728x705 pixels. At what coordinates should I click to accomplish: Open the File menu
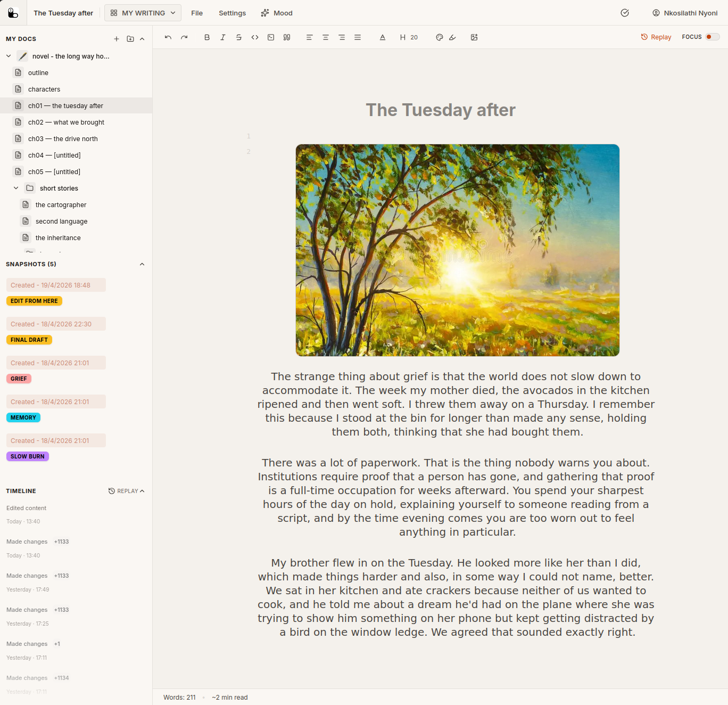(x=197, y=13)
